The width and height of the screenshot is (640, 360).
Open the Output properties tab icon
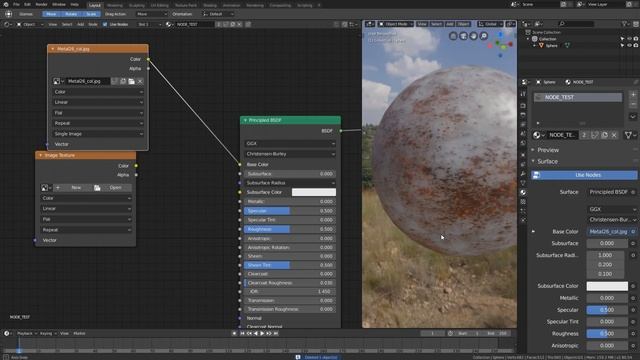point(523,115)
